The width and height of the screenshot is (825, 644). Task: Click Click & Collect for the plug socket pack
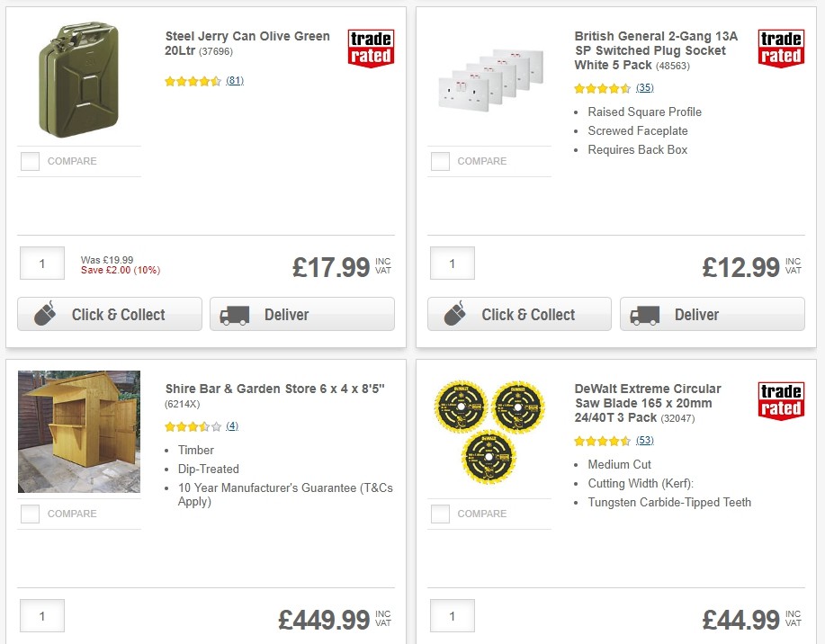pyautogui.click(x=519, y=315)
